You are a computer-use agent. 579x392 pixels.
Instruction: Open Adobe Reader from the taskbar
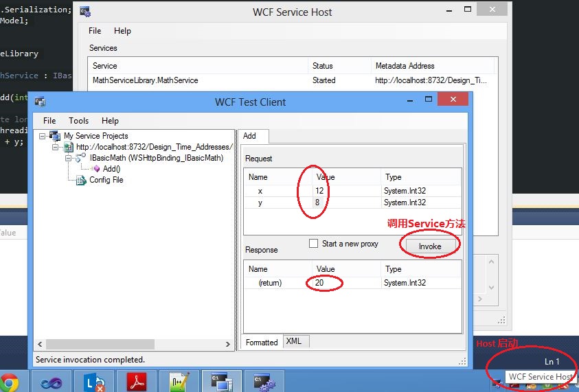[137, 382]
